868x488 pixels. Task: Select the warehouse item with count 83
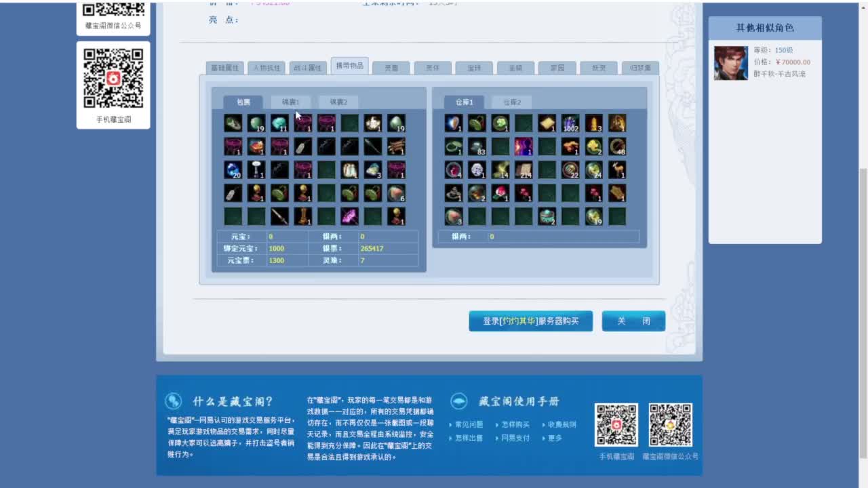tap(477, 146)
